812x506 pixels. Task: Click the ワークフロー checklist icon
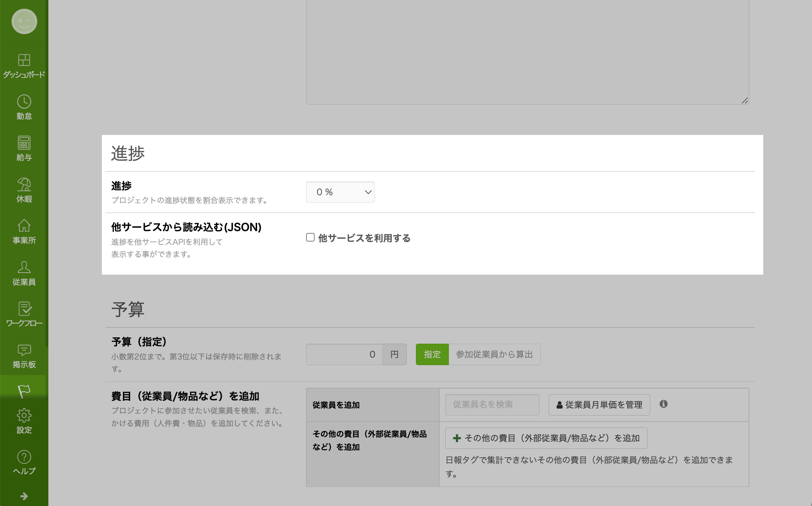24,309
